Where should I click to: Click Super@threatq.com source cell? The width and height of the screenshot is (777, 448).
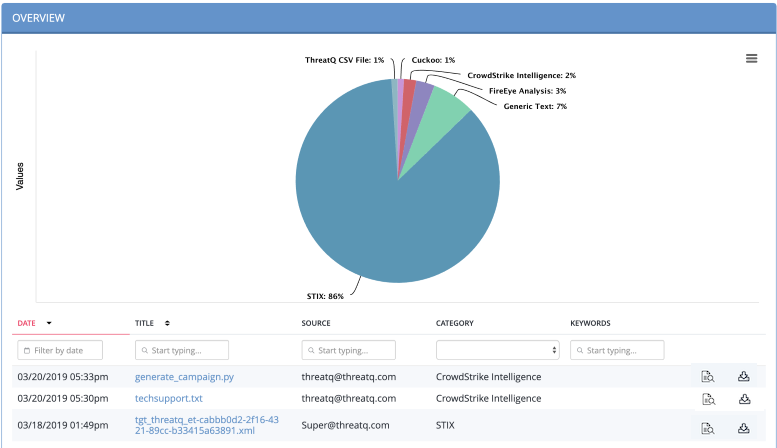345,425
